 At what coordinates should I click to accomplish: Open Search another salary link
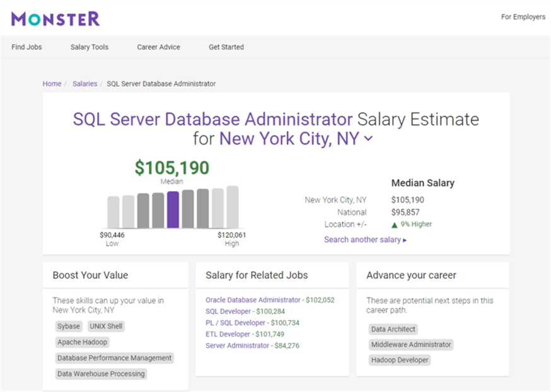tap(366, 239)
